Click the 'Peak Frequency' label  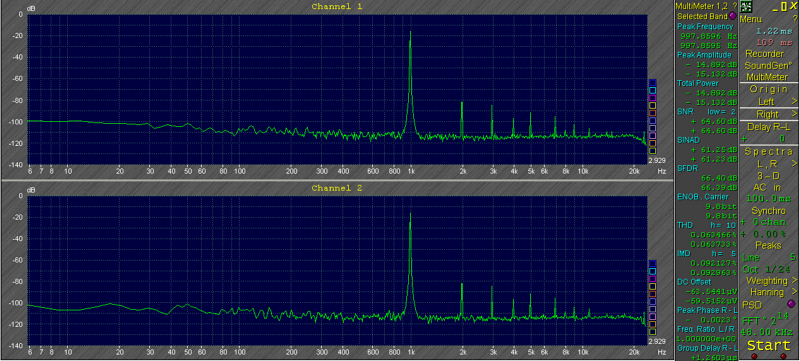click(705, 26)
